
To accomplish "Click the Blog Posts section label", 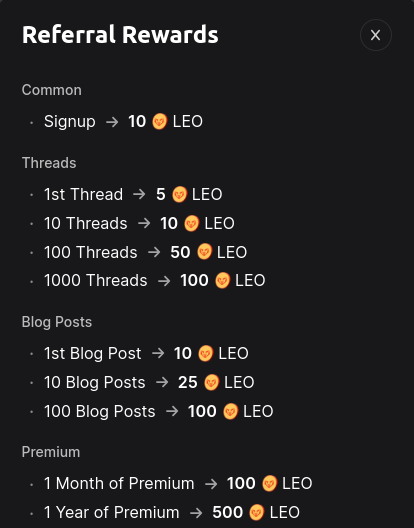I will point(57,322).
